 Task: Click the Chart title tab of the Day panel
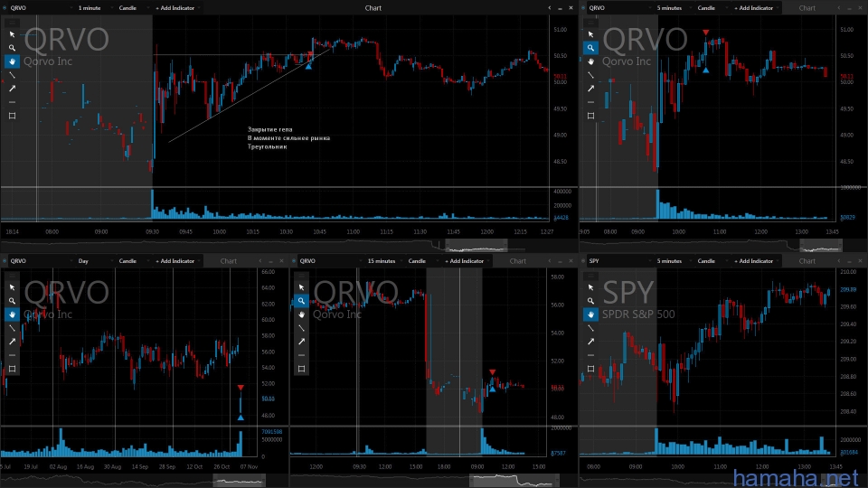tap(229, 260)
